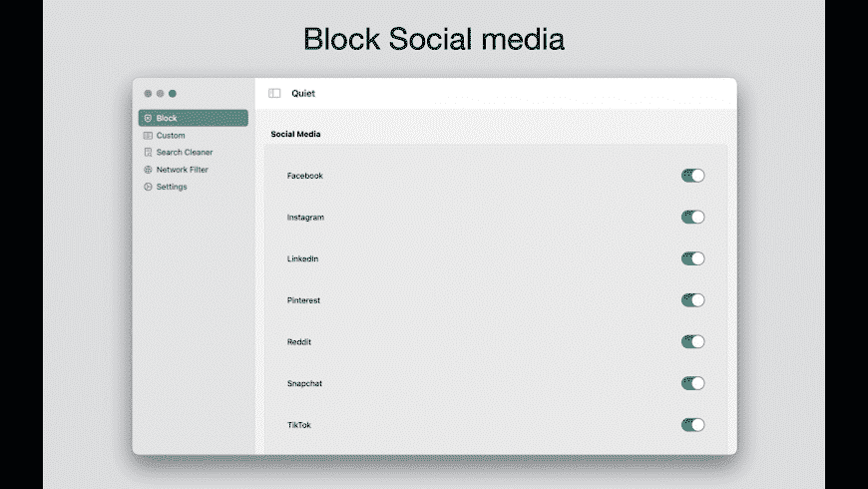
Task: Click the TikTok label
Action: (x=299, y=425)
